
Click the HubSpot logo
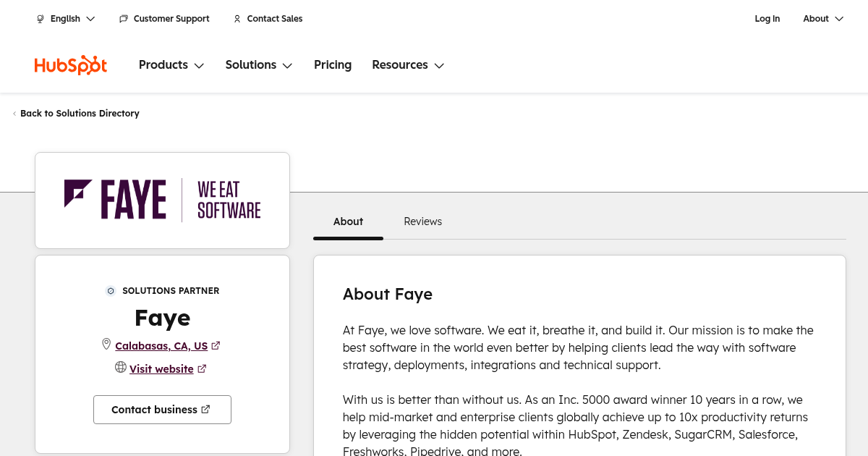point(71,65)
